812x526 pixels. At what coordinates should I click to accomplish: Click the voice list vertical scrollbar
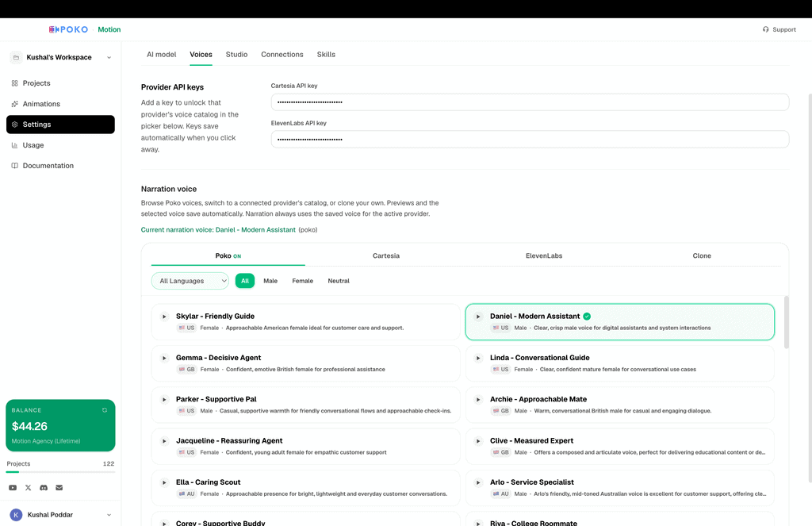tap(787, 322)
